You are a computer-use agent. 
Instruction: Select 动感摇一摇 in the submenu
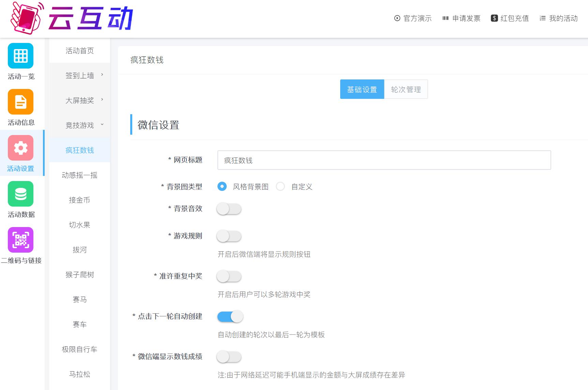[80, 175]
